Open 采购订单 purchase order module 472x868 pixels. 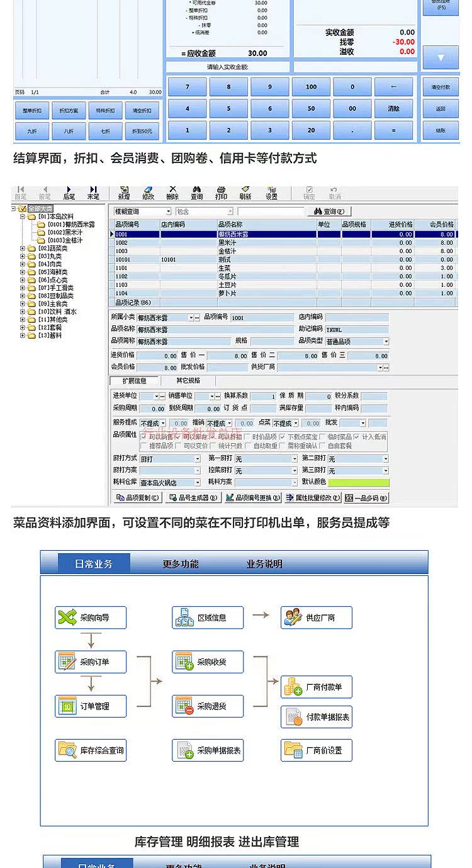coord(91,662)
